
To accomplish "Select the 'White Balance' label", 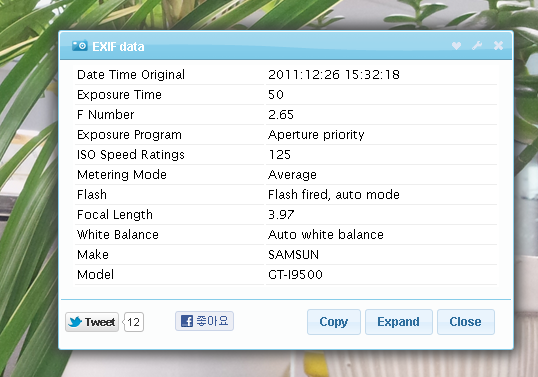I will click(x=118, y=235).
